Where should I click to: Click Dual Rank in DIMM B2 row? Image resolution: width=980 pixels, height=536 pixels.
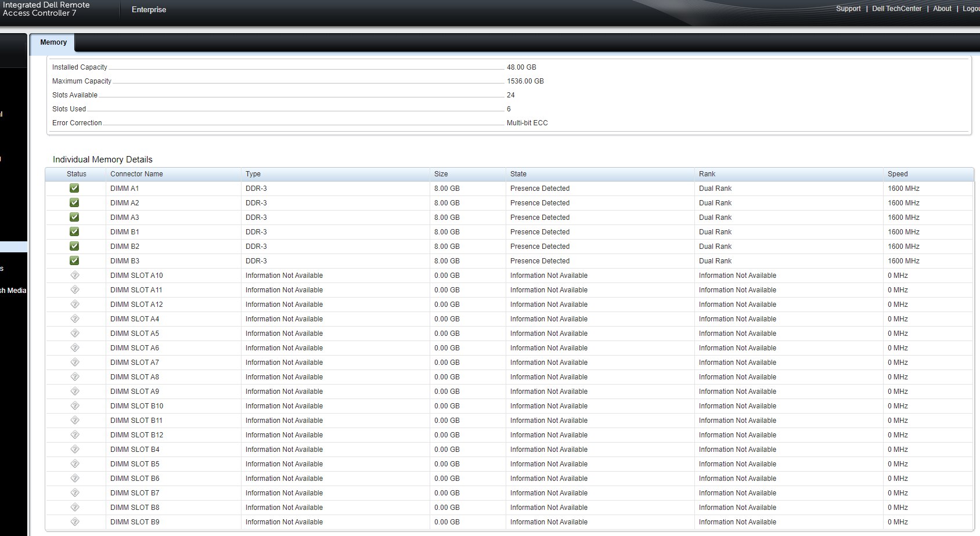[x=715, y=247]
